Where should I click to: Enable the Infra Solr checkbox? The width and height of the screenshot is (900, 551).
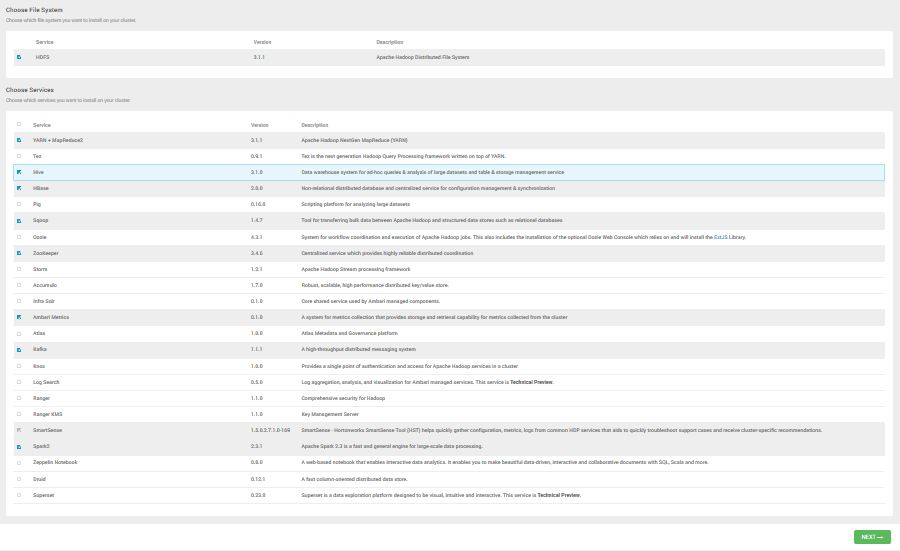(19, 301)
